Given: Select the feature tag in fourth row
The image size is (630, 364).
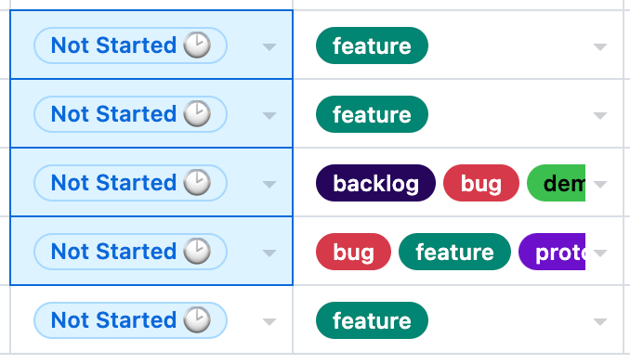Looking at the screenshot, I should 454,252.
